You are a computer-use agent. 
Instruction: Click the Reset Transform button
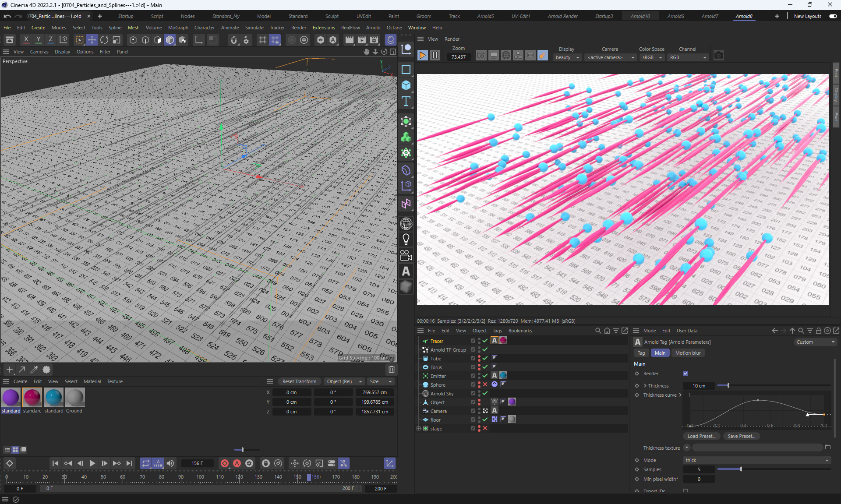[x=299, y=381]
